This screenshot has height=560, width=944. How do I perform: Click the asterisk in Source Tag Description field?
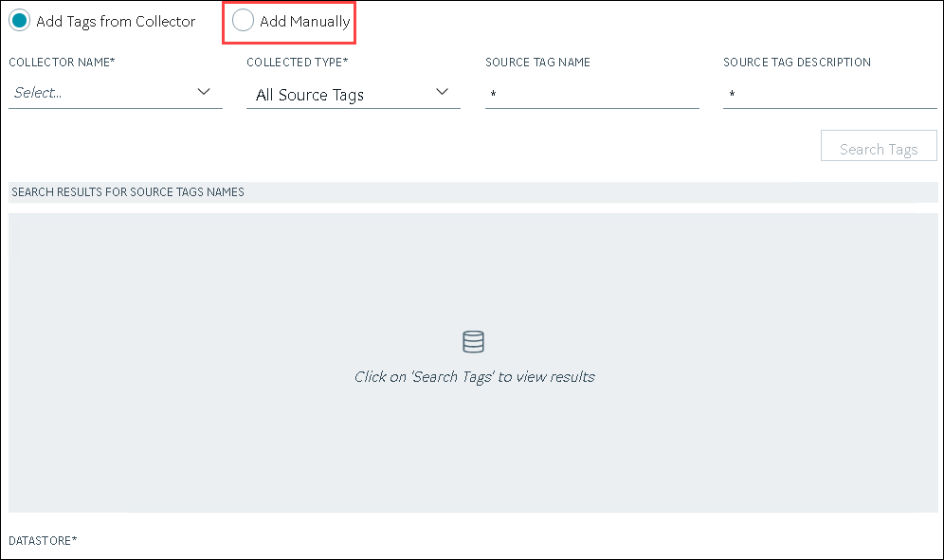tap(732, 94)
